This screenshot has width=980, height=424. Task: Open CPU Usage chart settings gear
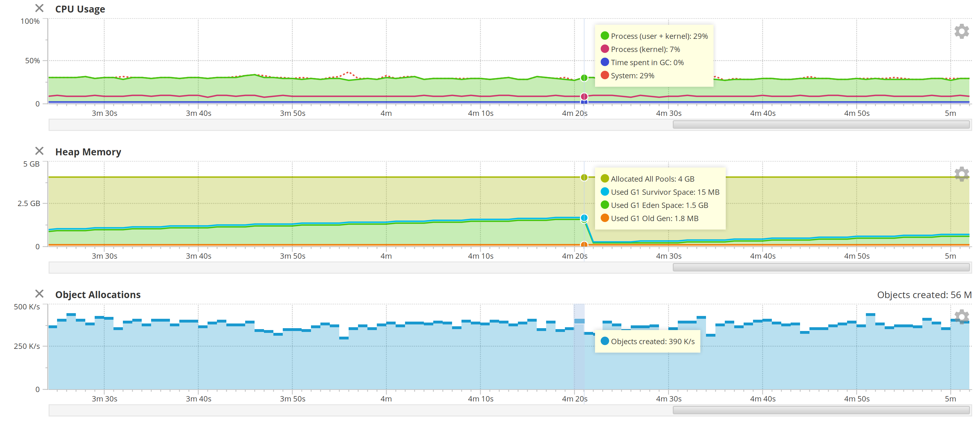coord(962,31)
